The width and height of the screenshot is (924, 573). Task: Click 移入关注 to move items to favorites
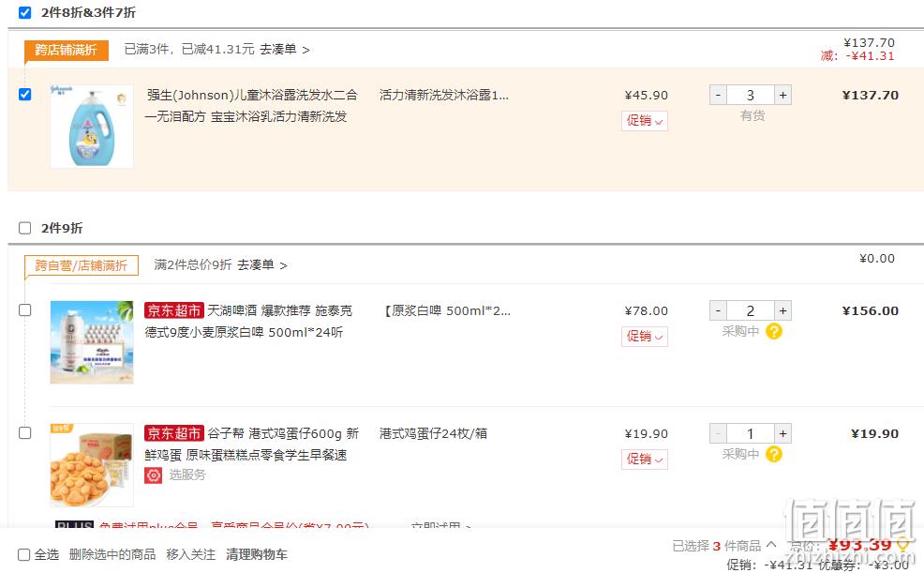[190, 554]
